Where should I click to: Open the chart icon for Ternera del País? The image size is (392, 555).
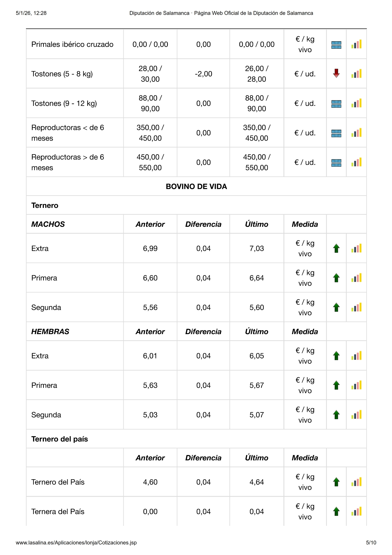point(356,511)
